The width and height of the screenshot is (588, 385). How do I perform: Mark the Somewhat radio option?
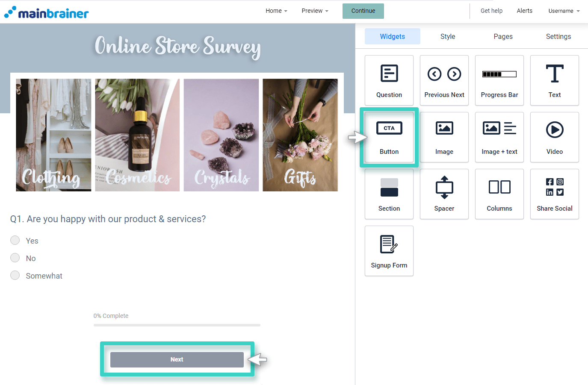pyautogui.click(x=15, y=275)
